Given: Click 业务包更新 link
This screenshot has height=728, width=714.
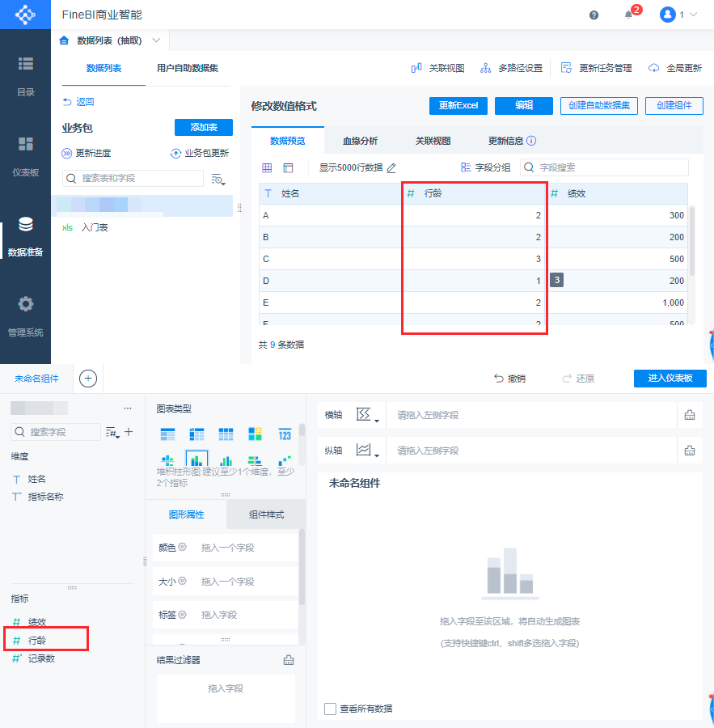Looking at the screenshot, I should tap(200, 153).
